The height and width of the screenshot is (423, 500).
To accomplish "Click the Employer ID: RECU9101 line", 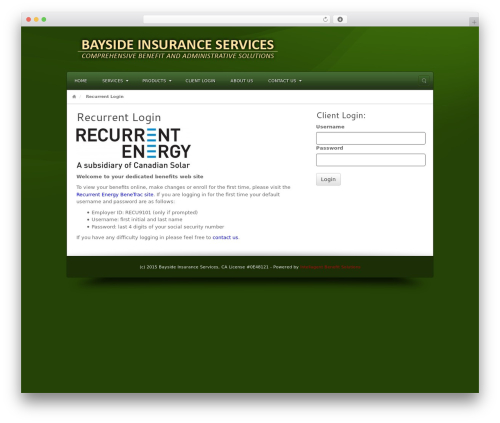I will pyautogui.click(x=145, y=212).
